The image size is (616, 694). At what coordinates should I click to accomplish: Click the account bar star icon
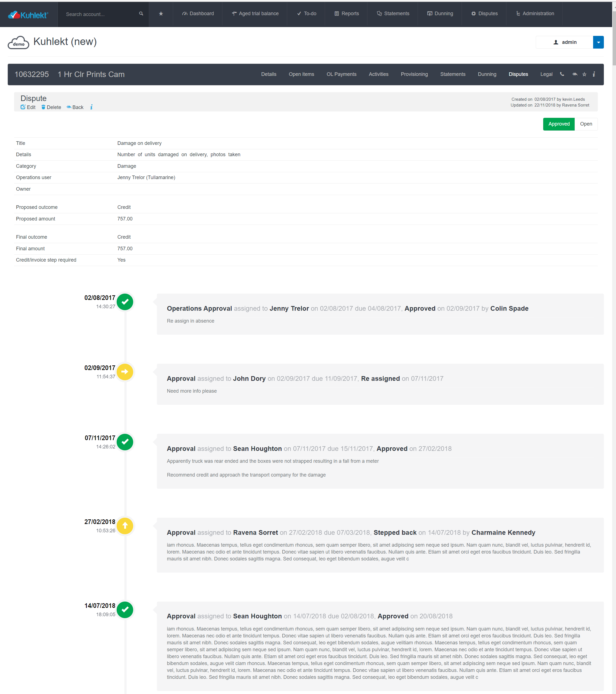point(585,74)
